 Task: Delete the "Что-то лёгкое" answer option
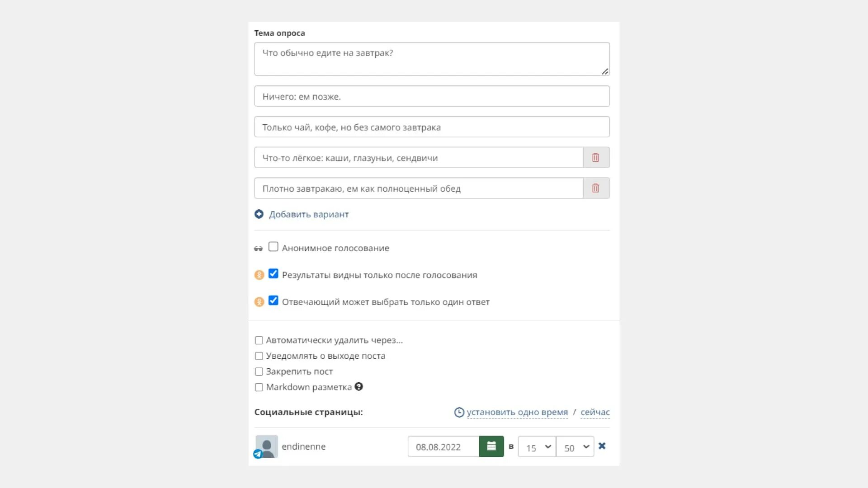coord(596,158)
